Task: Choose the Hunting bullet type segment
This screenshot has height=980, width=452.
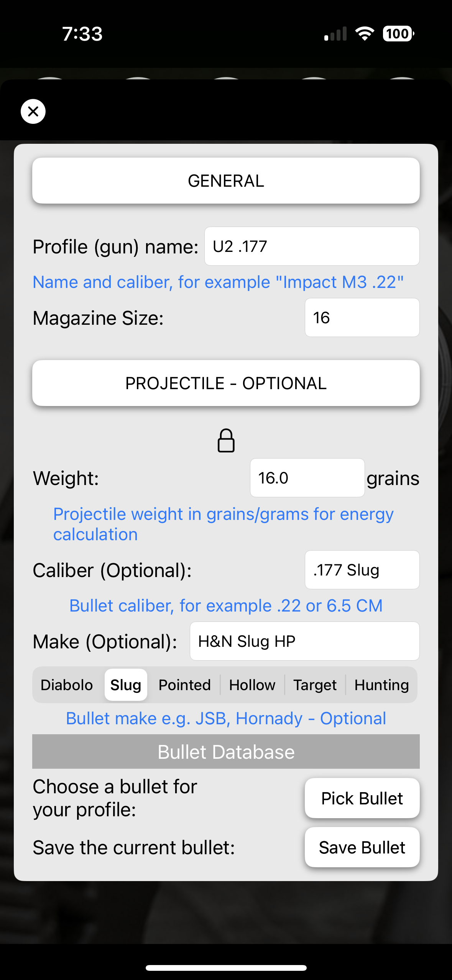Action: tap(381, 685)
